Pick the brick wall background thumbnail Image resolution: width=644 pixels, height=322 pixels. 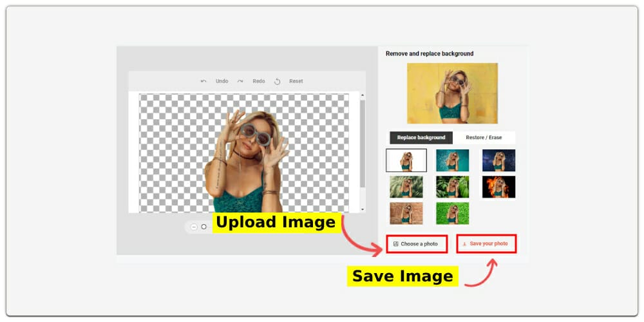tap(406, 213)
